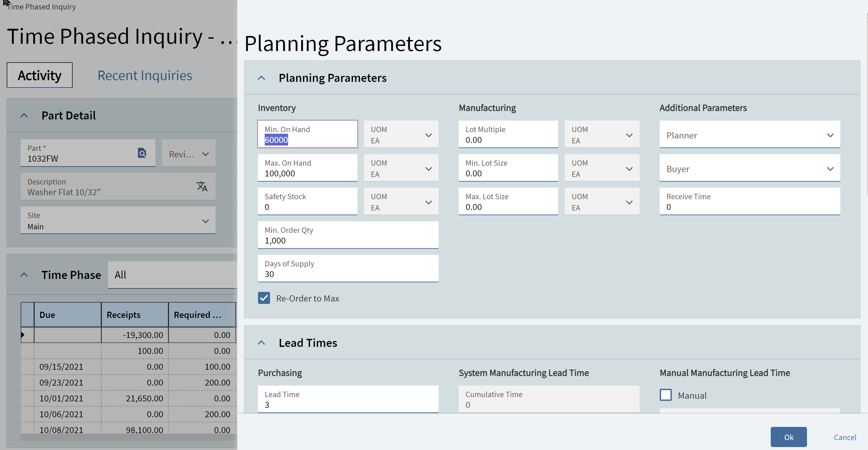Click the Receive Time field
The image size is (868, 450).
coord(750,202)
